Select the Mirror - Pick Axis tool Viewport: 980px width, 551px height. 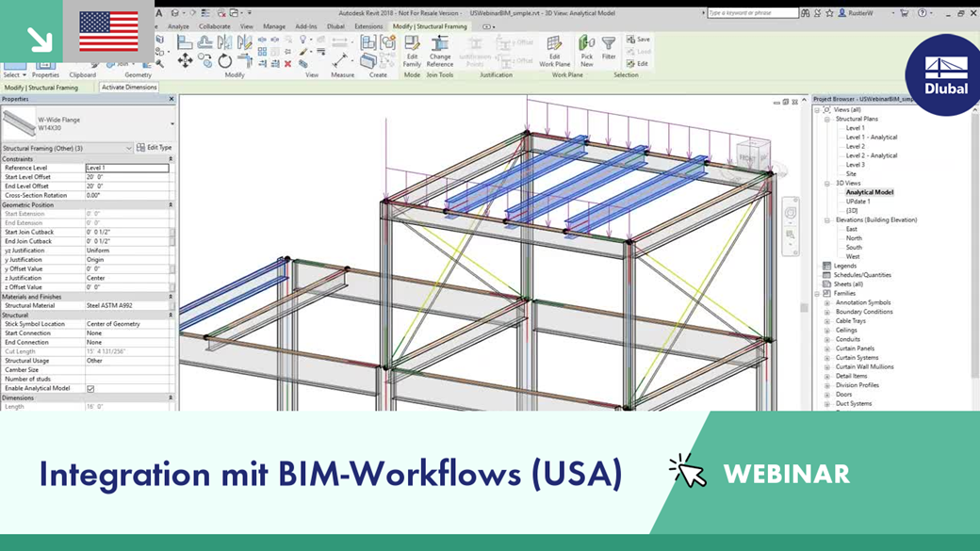coord(225,42)
